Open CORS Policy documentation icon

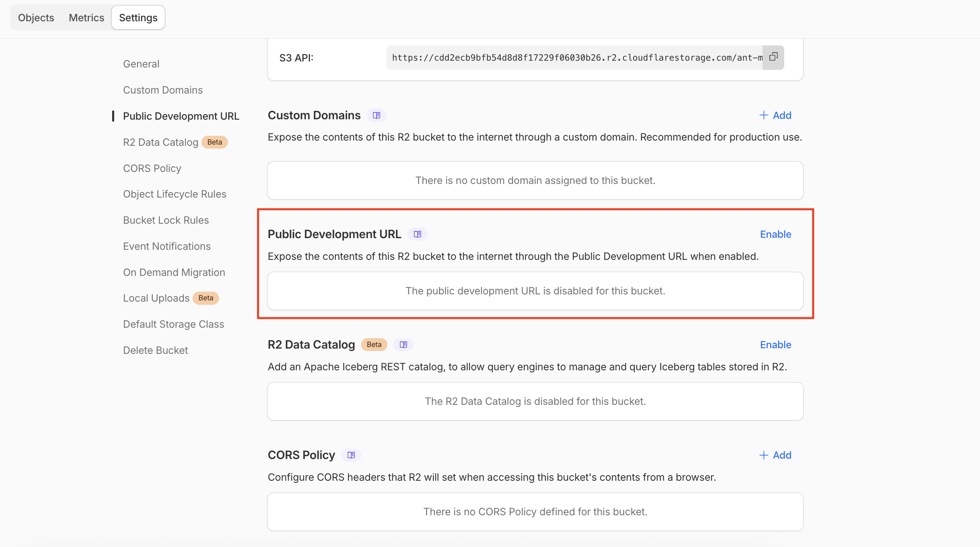tap(351, 455)
